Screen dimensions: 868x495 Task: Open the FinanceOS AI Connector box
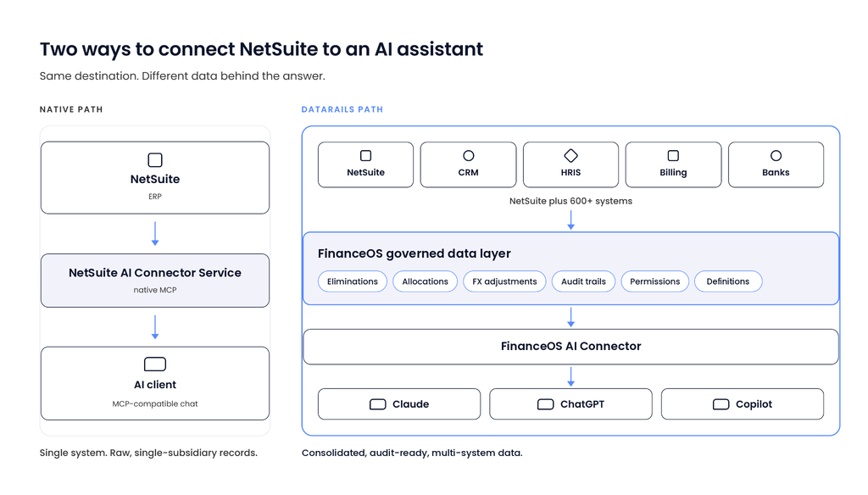click(570, 347)
